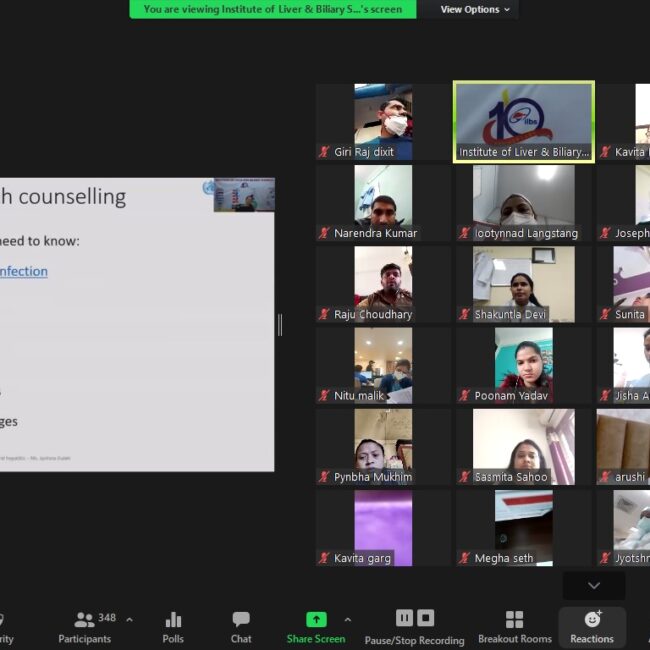Click muted mic icon beside Megha seth
650x650 pixels.
point(465,559)
